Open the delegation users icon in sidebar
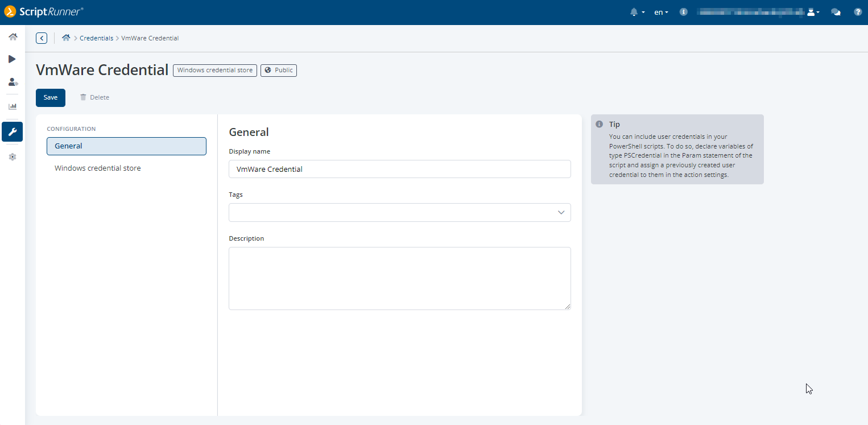 click(13, 82)
